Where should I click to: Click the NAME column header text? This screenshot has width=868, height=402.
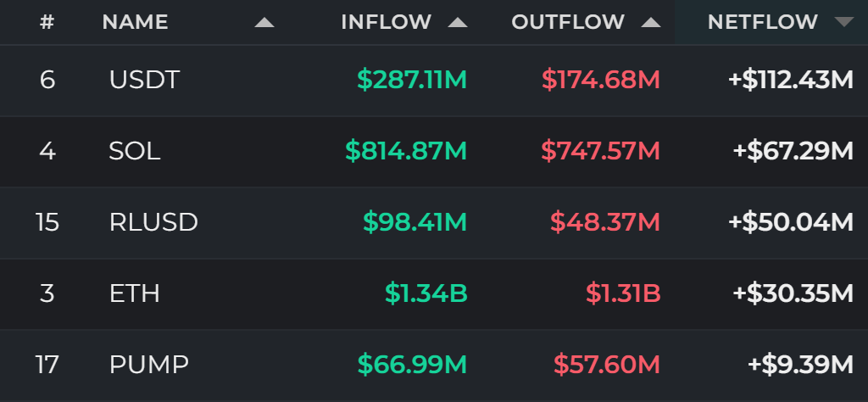coord(135,22)
